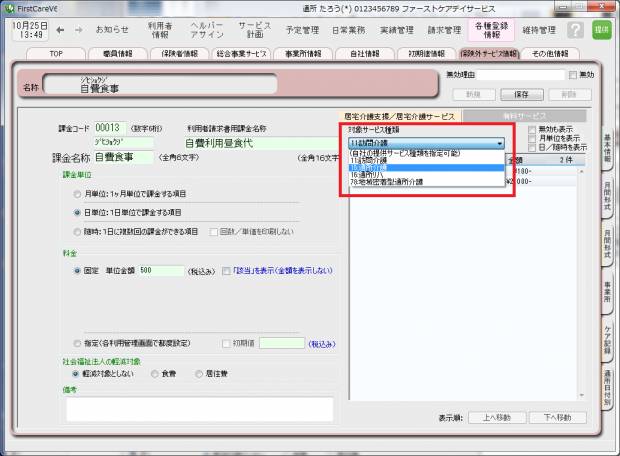620x456 pixels.
Task: Select 食費 reduction target radio button
Action: 156,373
